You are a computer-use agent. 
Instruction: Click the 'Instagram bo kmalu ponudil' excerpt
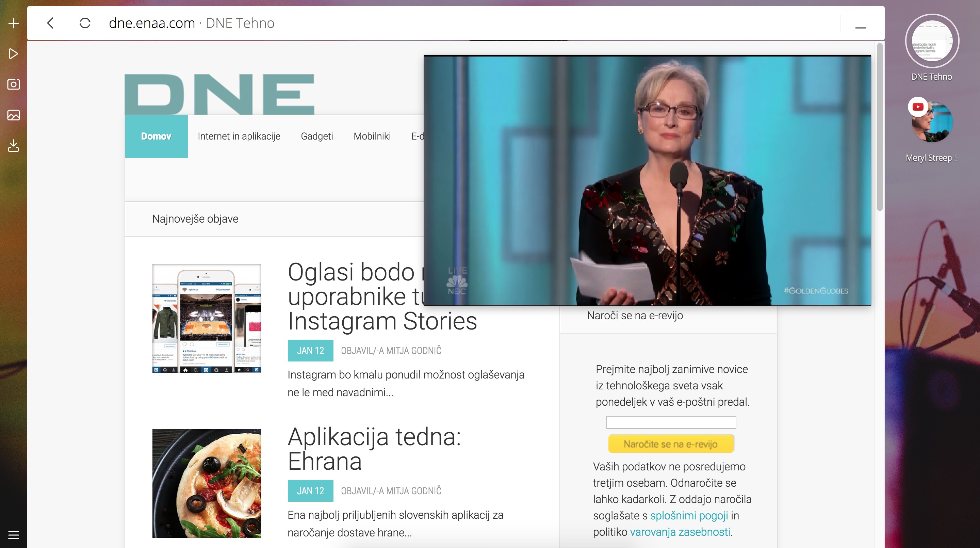[406, 384]
